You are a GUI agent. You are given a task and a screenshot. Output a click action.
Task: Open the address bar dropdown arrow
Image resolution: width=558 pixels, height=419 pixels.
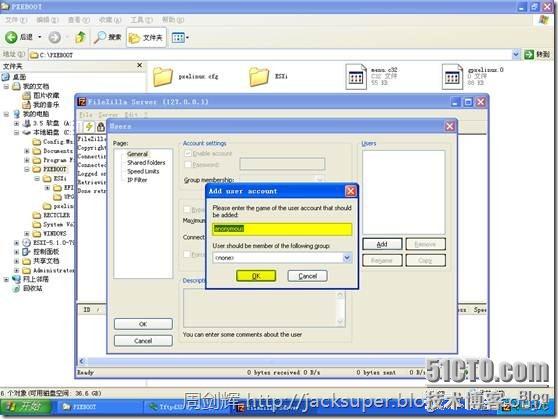[516, 54]
